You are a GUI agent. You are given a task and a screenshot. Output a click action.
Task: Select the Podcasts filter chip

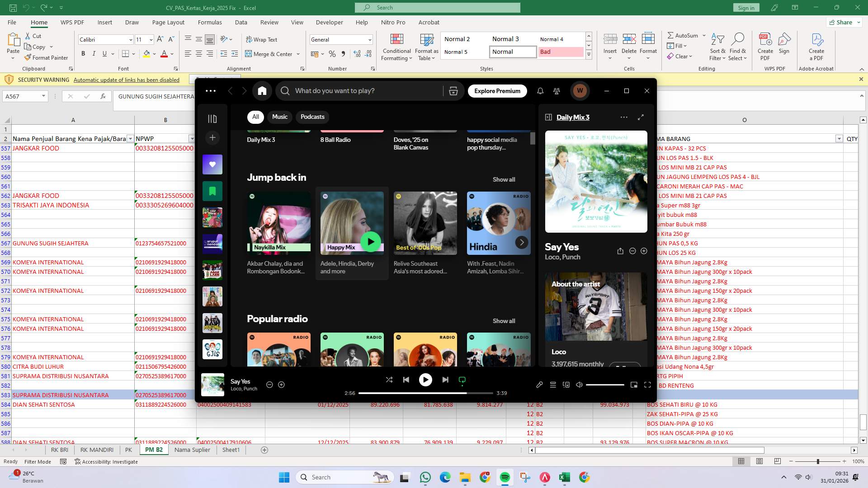(312, 117)
